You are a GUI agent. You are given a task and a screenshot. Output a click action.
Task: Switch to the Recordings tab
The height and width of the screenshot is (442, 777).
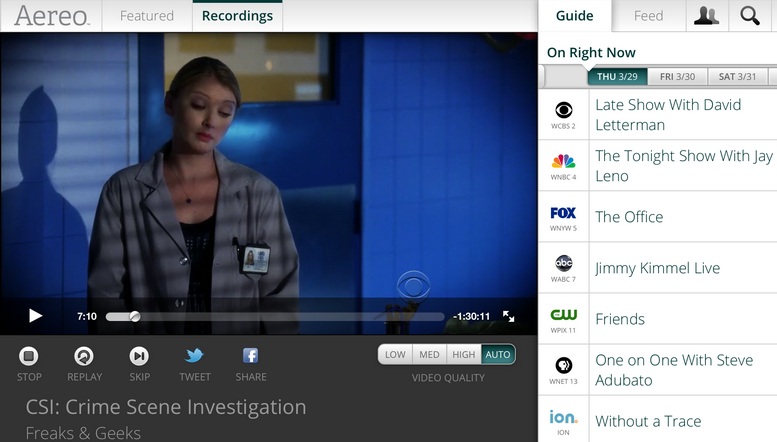237,16
